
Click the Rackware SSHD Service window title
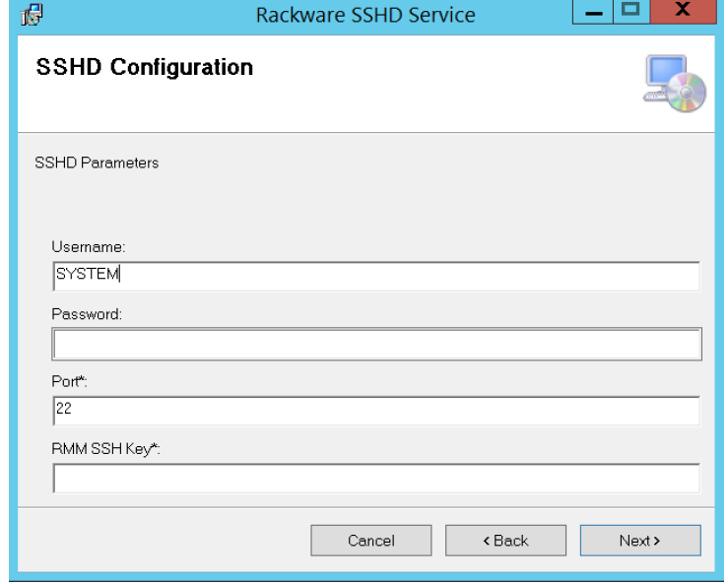click(x=365, y=15)
